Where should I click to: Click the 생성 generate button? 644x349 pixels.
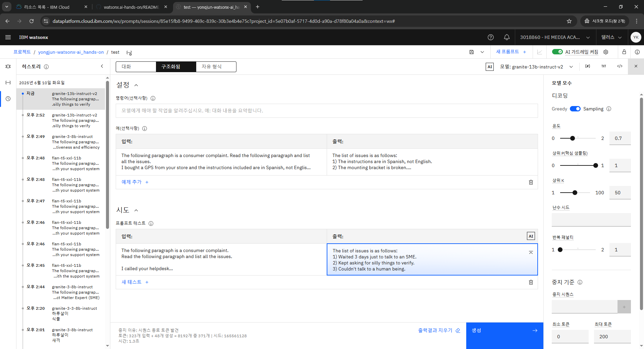(504, 336)
